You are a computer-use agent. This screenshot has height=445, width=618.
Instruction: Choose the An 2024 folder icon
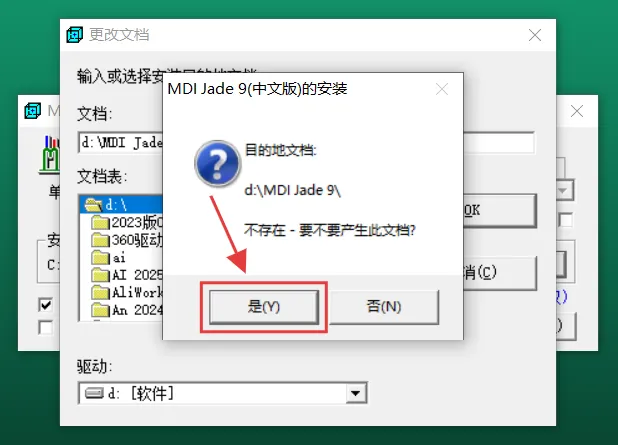[100, 310]
